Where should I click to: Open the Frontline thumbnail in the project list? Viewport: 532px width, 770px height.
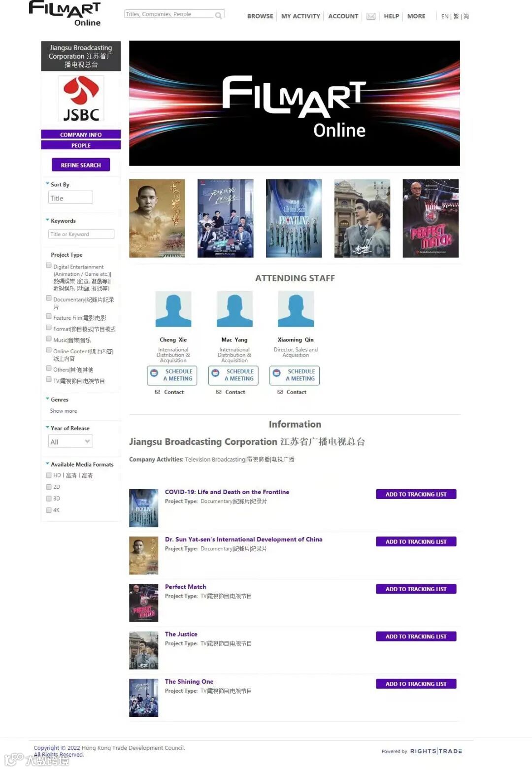143,508
